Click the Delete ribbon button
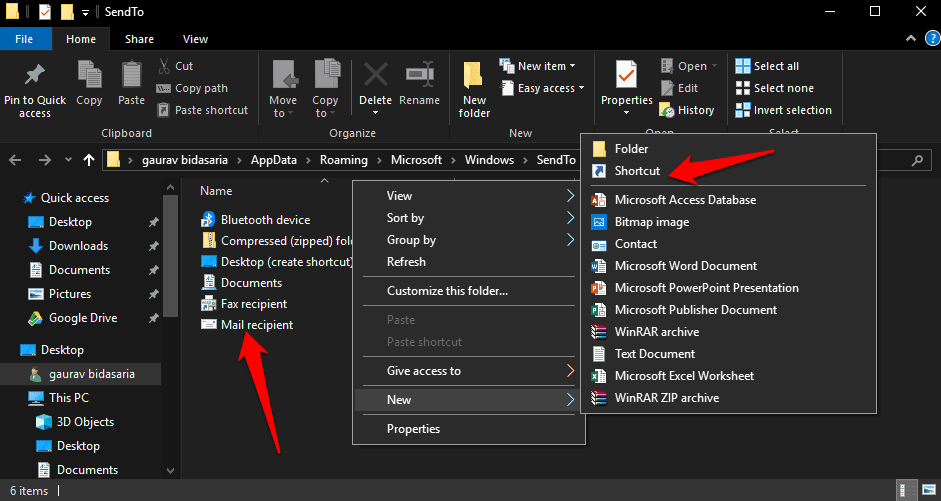Image resolution: width=941 pixels, height=501 pixels. pos(375,87)
